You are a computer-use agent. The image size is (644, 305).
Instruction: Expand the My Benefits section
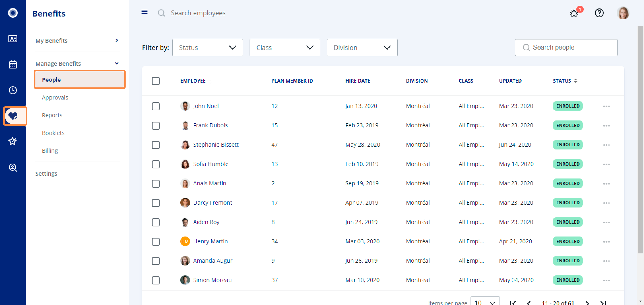click(77, 40)
